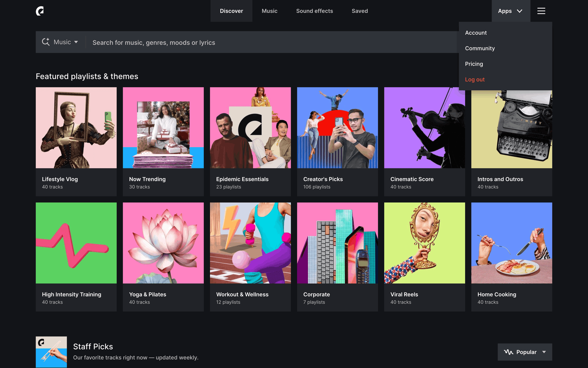This screenshot has width=588, height=368.
Task: Click 'Featured playlists & themes' heading
Action: click(x=87, y=76)
